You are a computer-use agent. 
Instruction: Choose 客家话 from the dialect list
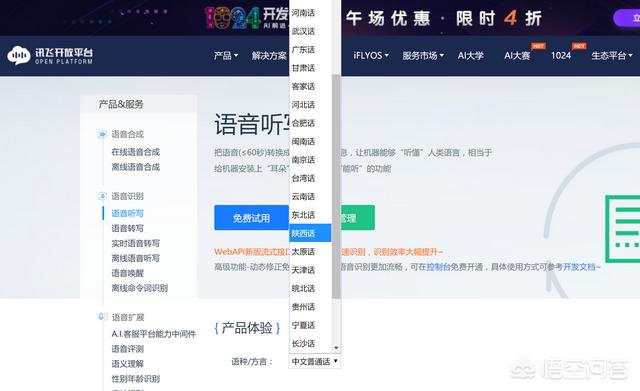click(x=310, y=86)
